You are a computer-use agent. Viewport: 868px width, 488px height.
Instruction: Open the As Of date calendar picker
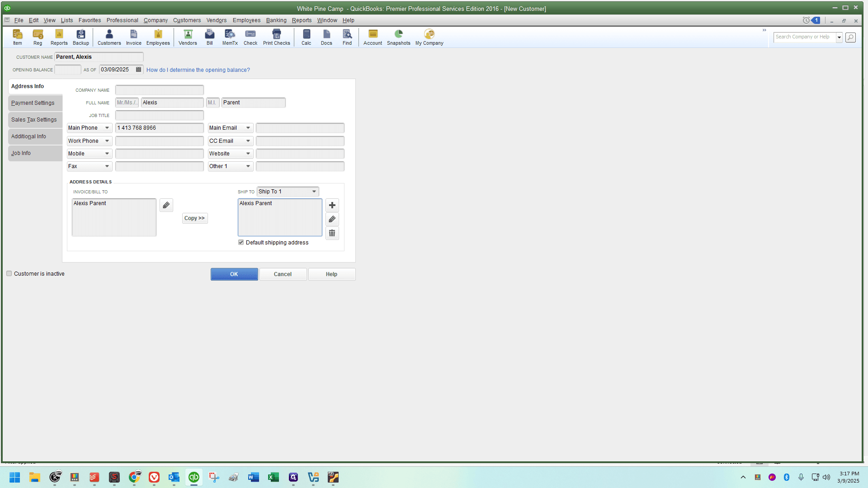(x=139, y=70)
